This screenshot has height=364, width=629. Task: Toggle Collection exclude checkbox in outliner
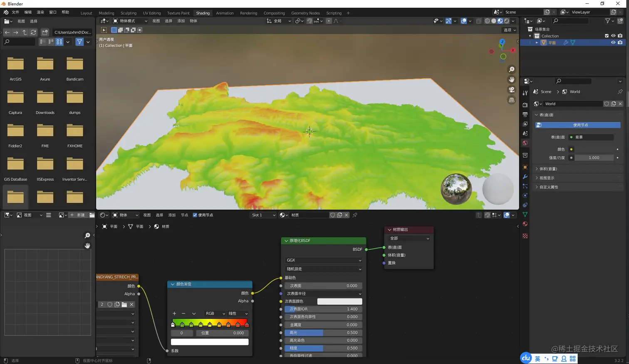[x=607, y=36]
